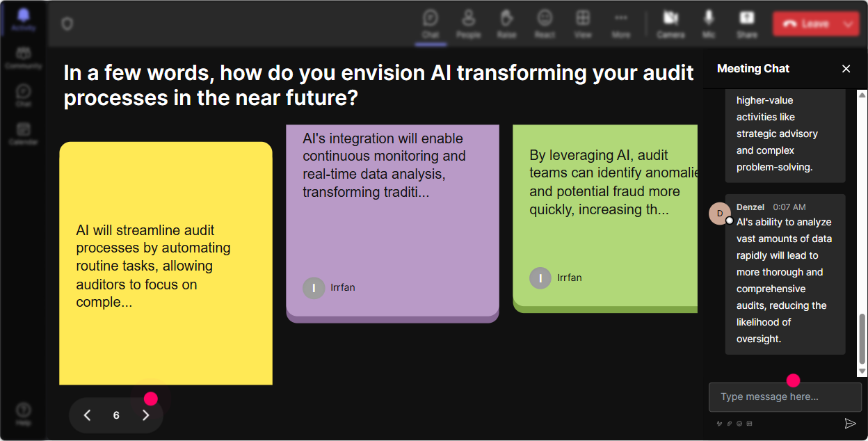Show the People panel
This screenshot has width=868, height=441.
coord(469,24)
